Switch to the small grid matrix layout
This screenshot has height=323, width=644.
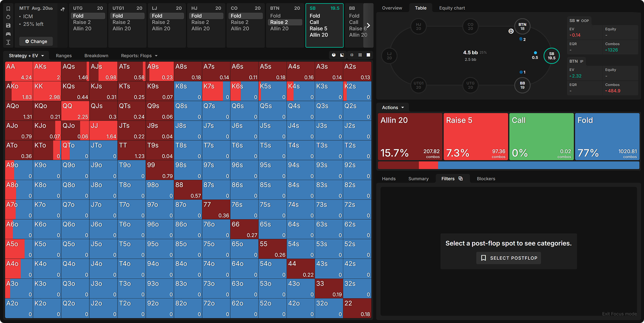pos(360,55)
